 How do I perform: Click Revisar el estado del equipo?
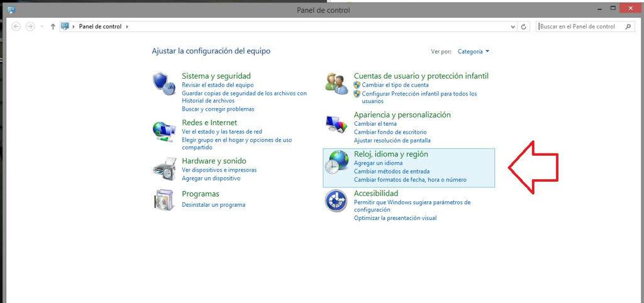(218, 85)
